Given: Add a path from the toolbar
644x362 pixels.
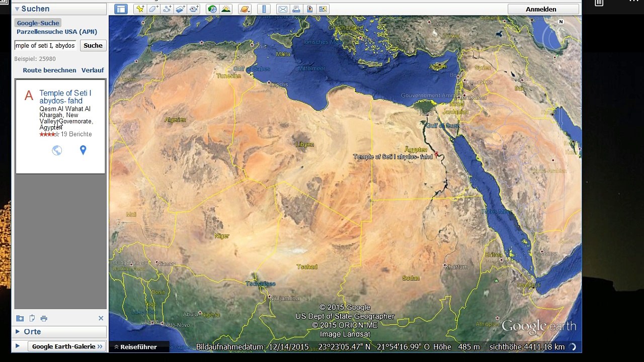Looking at the screenshot, I should click(x=167, y=9).
